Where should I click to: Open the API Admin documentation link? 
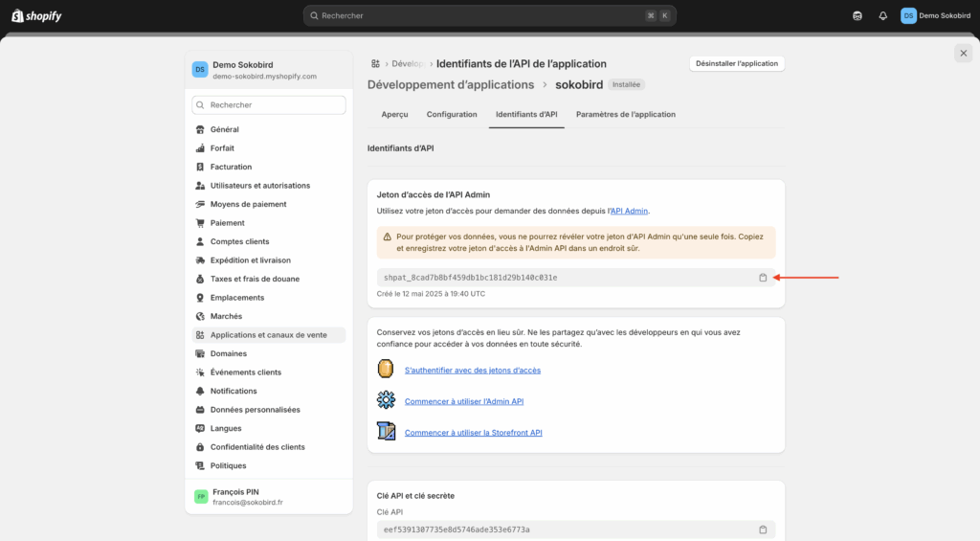[630, 211]
